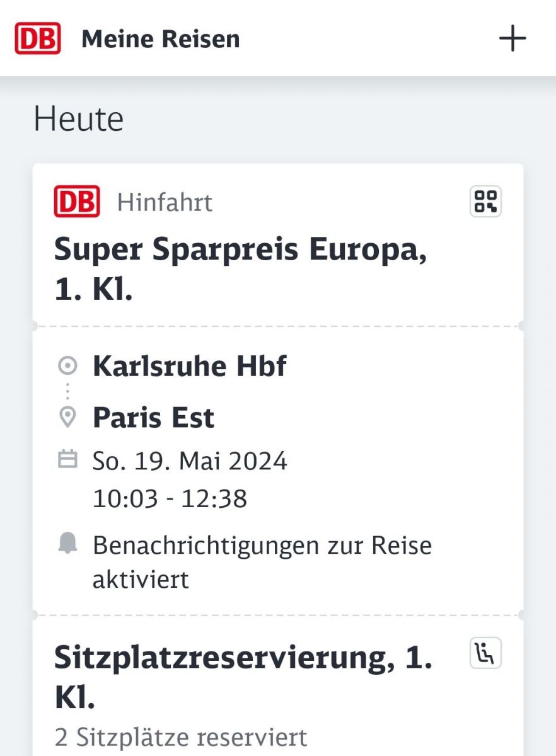Click the Karlsruhe Hbf origin marker icon
Viewport: 556px width, 756px height.
67,365
